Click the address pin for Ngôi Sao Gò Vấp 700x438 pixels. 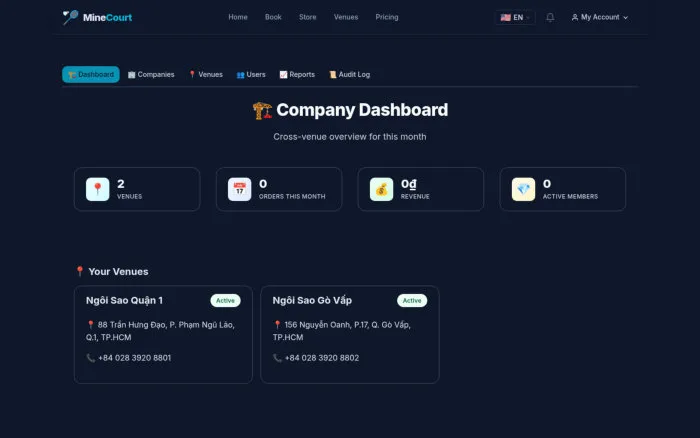(x=277, y=325)
